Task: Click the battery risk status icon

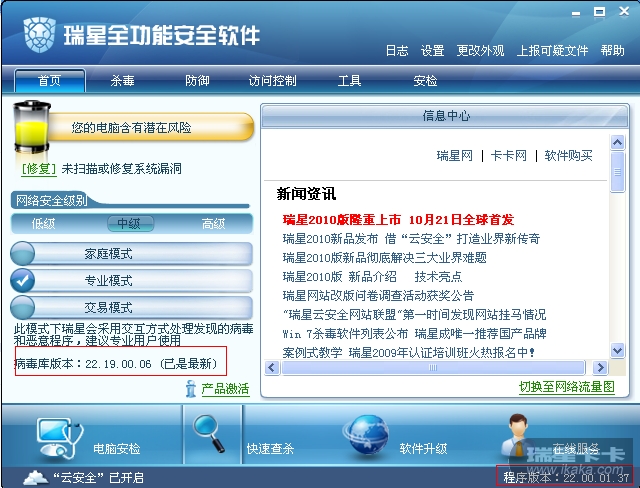Action: 32,128
